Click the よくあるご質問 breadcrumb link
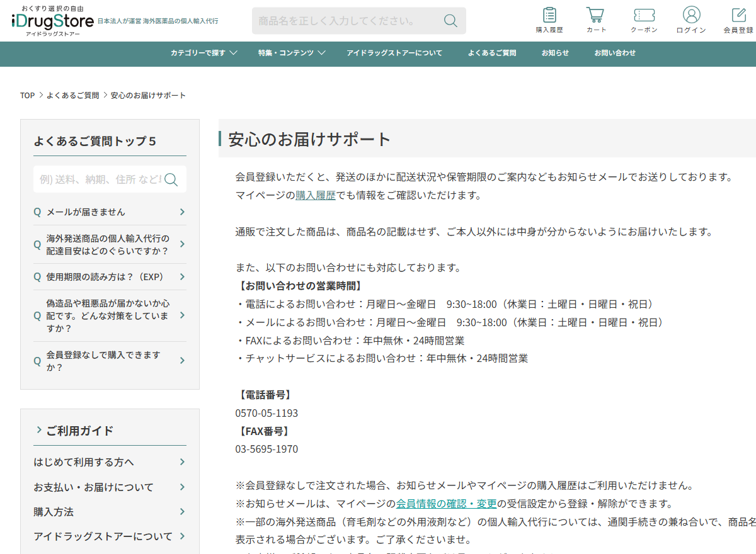The height and width of the screenshot is (554, 756). (x=72, y=96)
